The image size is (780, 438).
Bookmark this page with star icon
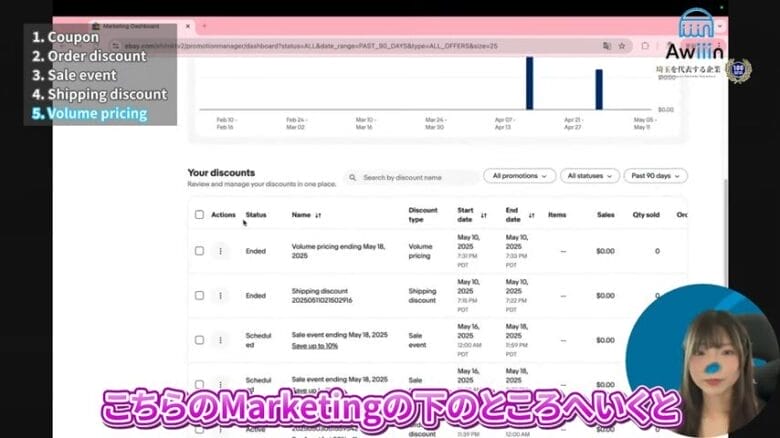coord(622,46)
